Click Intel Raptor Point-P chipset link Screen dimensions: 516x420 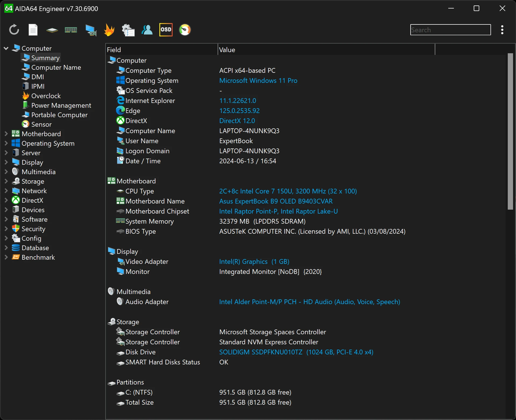pyautogui.click(x=278, y=211)
